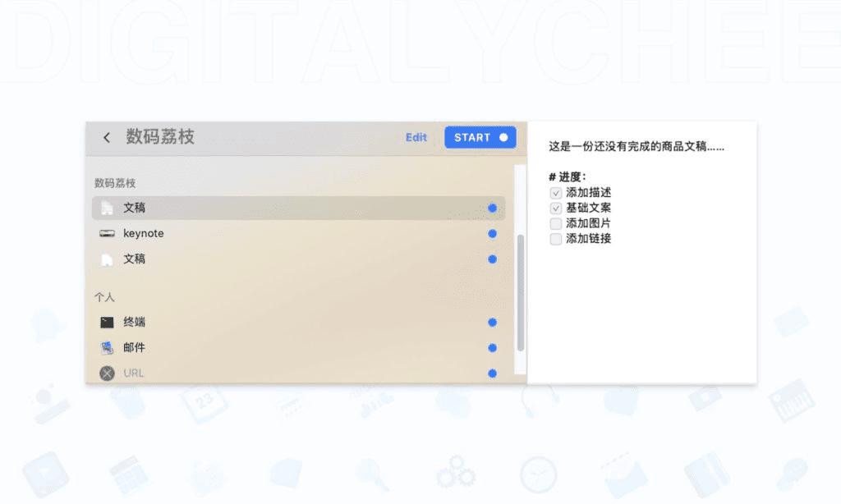Image resolution: width=841 pixels, height=504 pixels.
Task: Check the 添加链接 checkbox
Action: [555, 239]
